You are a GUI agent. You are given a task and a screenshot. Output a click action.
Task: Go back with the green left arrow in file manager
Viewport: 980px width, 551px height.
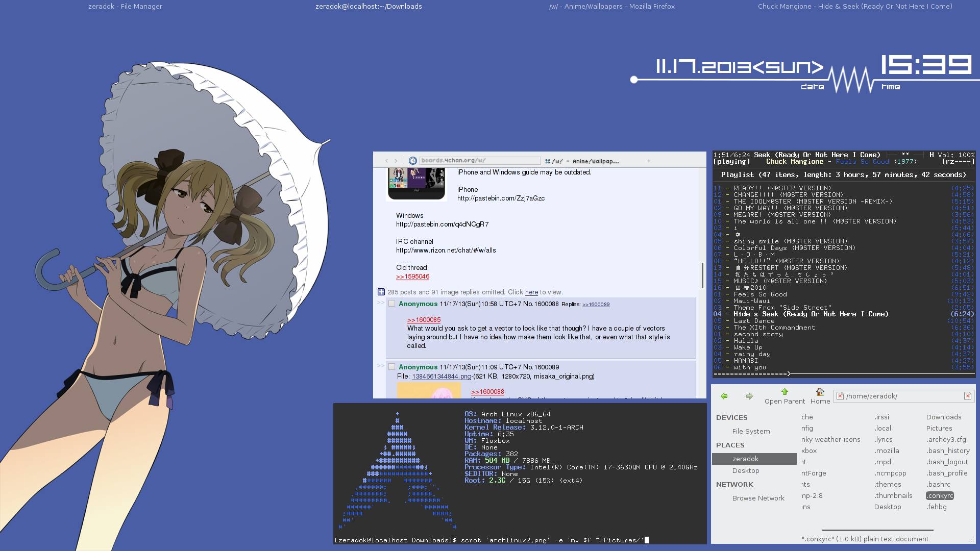(724, 396)
